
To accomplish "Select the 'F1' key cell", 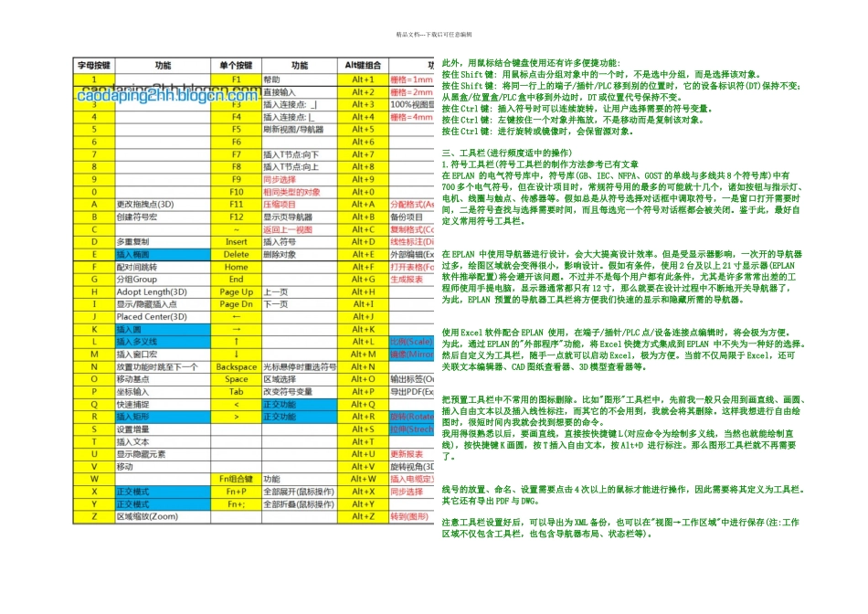I will pos(236,79).
